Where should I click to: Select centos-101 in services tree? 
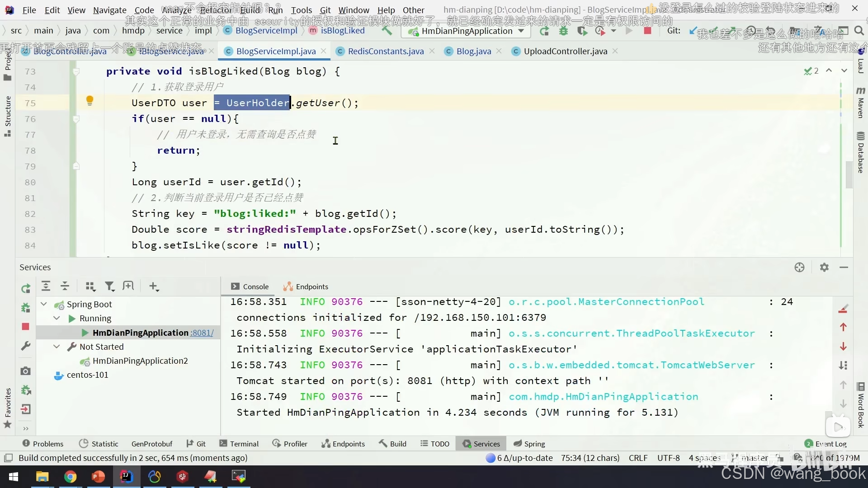click(x=87, y=375)
